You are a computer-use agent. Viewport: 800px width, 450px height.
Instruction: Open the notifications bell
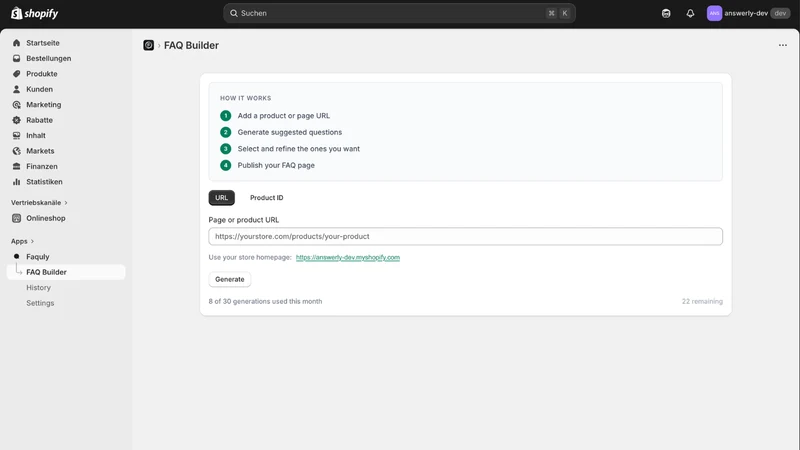pos(690,13)
